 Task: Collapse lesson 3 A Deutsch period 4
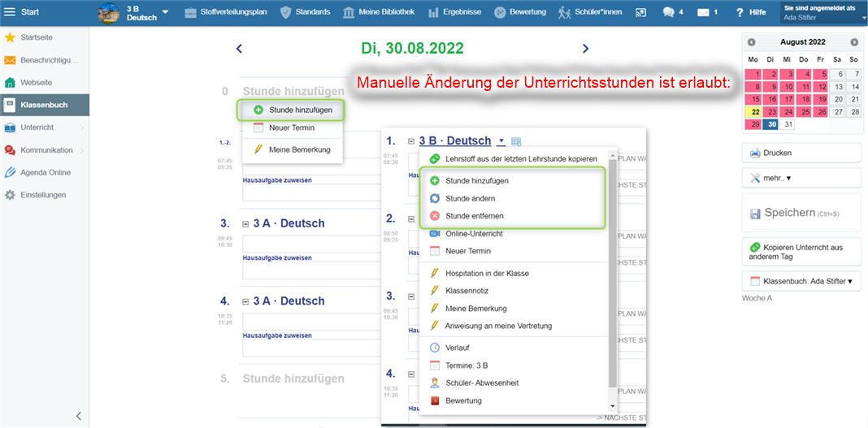(x=246, y=301)
